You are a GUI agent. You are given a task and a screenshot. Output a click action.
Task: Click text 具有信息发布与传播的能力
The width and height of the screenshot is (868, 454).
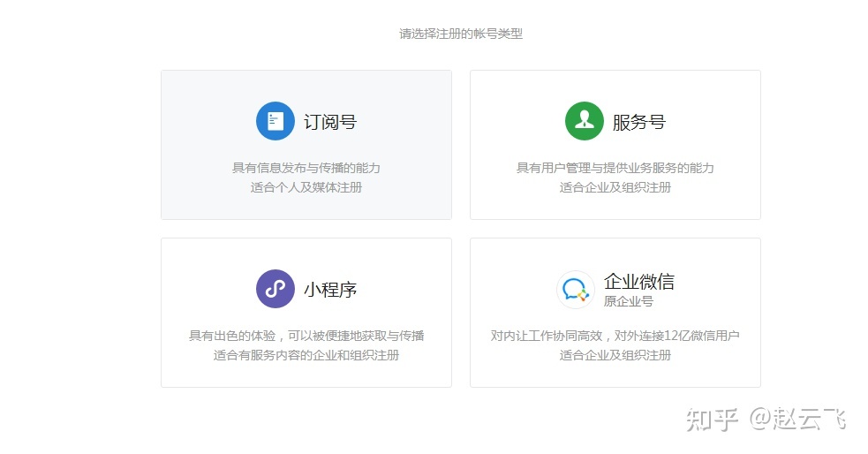click(x=306, y=168)
